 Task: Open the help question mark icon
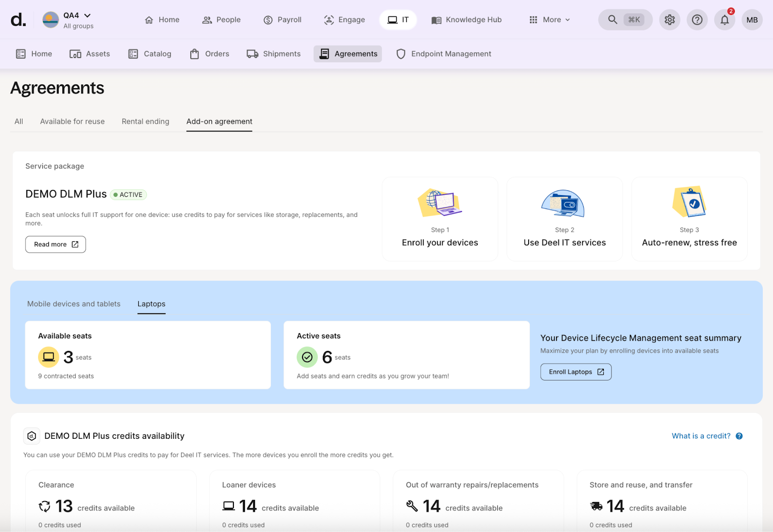point(697,20)
